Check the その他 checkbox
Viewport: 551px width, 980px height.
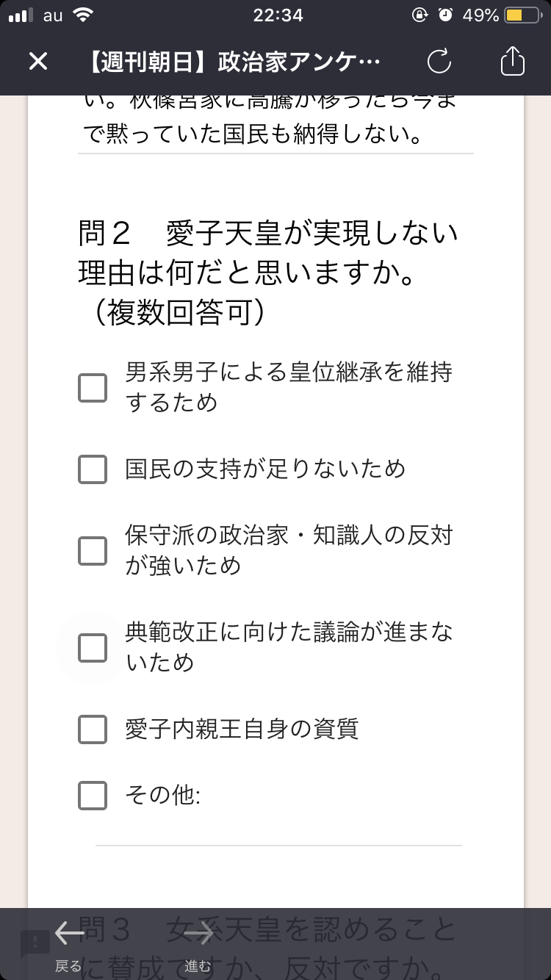[92, 795]
